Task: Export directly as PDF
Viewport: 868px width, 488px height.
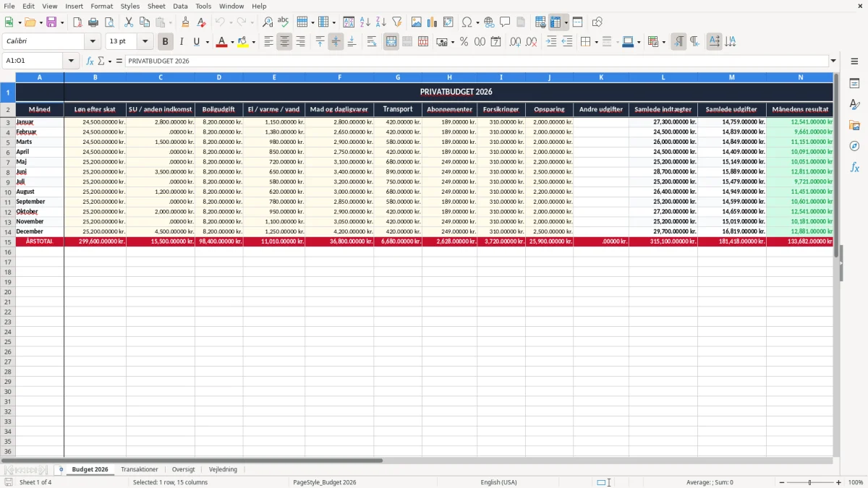Action: pyautogui.click(x=77, y=22)
